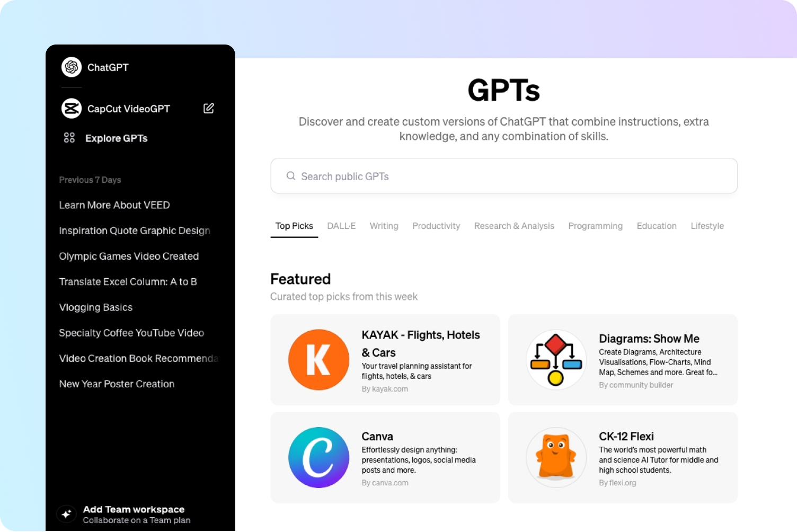Select the Explore GPTs grid icon
The height and width of the screenshot is (532, 797).
click(x=69, y=138)
